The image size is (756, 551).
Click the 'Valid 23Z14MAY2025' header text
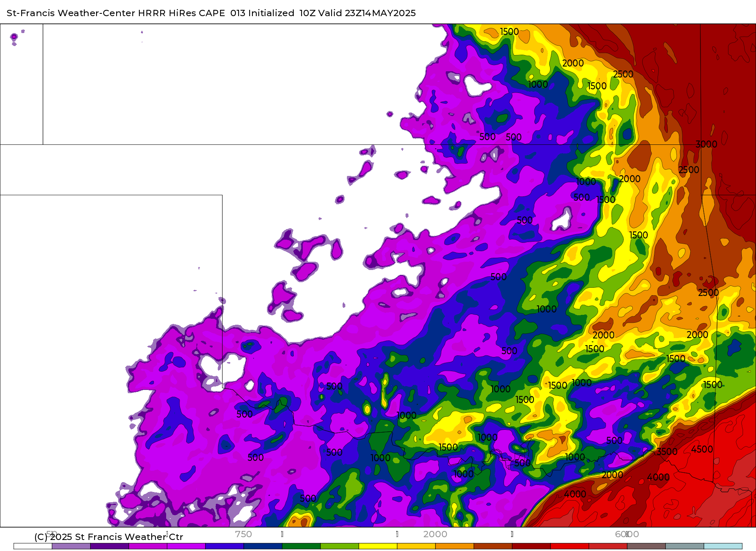pos(367,13)
